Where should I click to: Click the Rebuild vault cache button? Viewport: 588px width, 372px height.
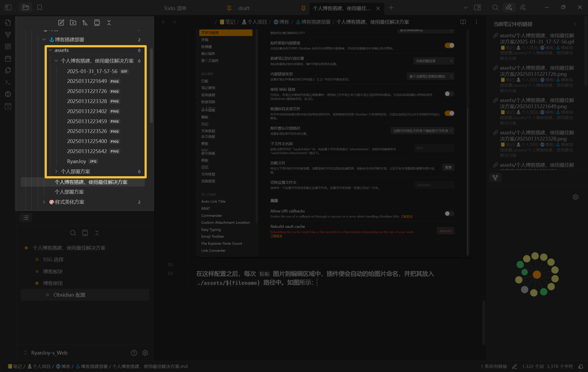click(445, 231)
